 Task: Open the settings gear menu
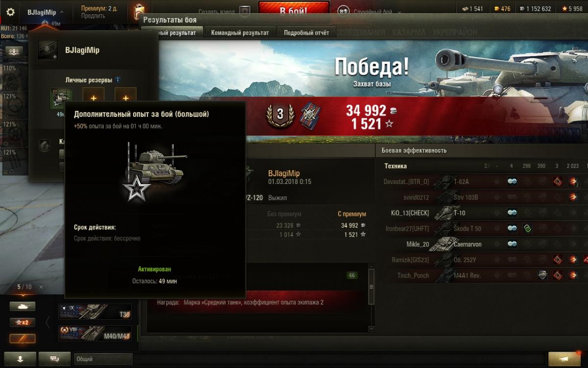(10, 12)
